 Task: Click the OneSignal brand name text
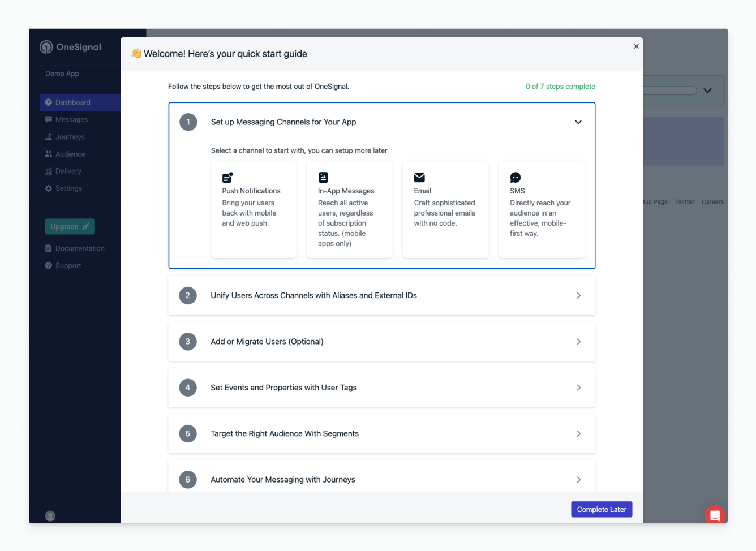[x=79, y=47]
